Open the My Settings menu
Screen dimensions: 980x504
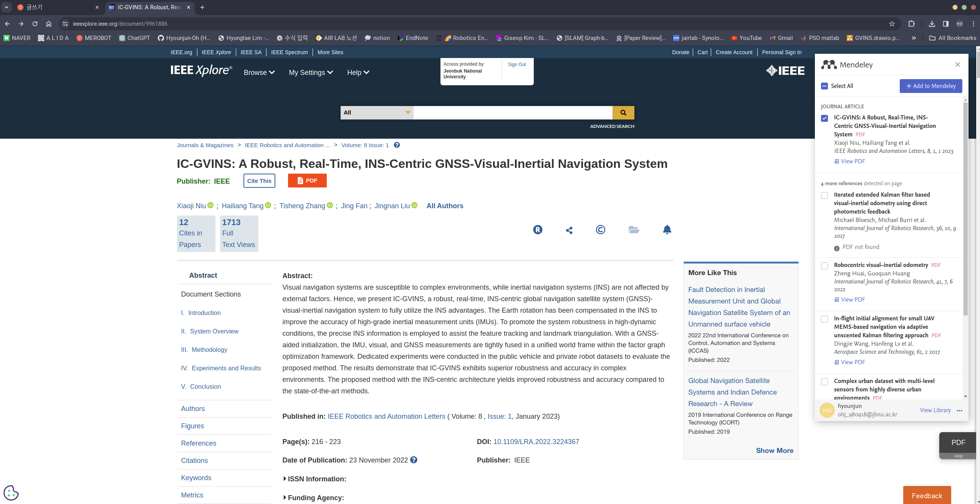click(310, 73)
